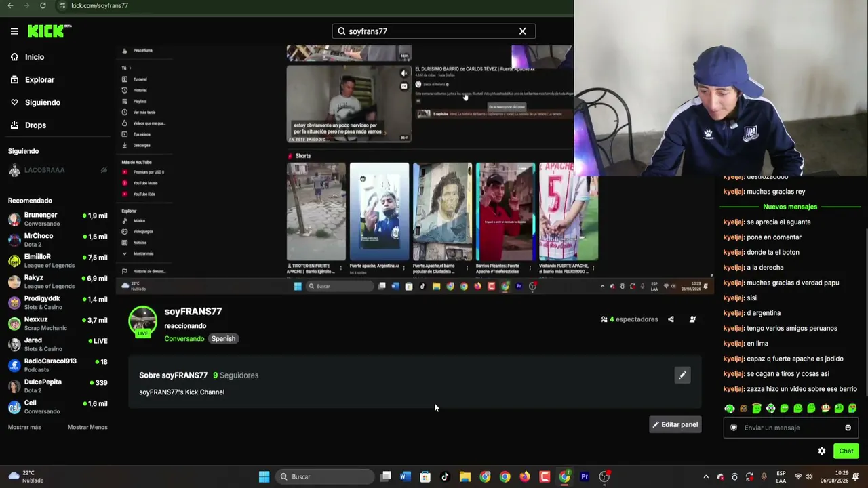Click the taskbar microphone icon

pos(764,476)
